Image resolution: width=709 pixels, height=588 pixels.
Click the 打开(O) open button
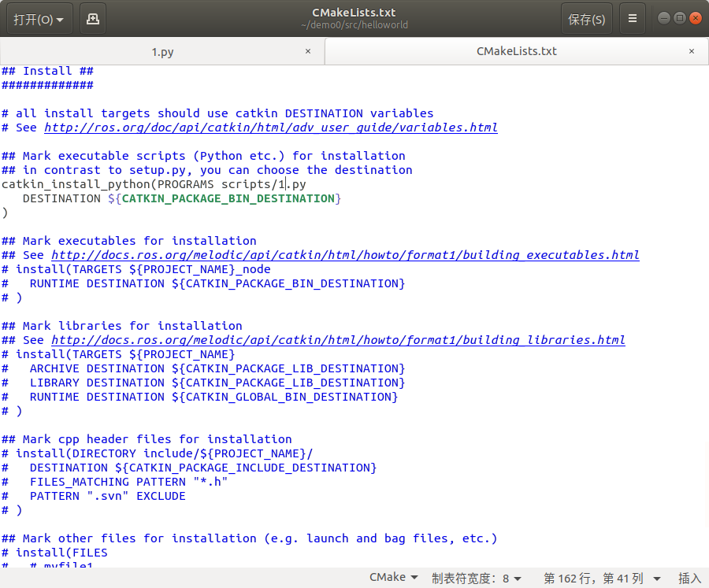[x=32, y=17]
